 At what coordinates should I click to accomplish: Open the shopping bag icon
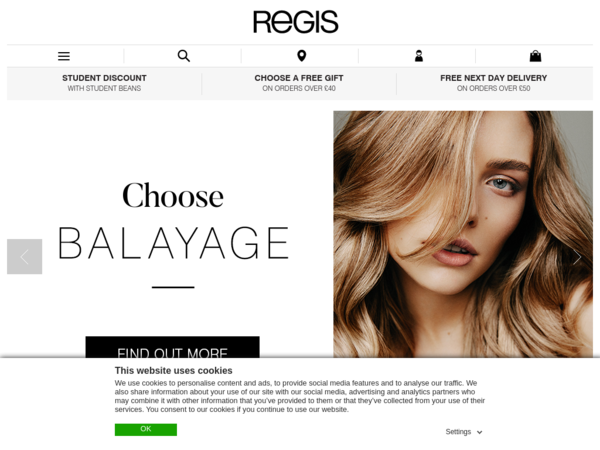click(x=535, y=56)
